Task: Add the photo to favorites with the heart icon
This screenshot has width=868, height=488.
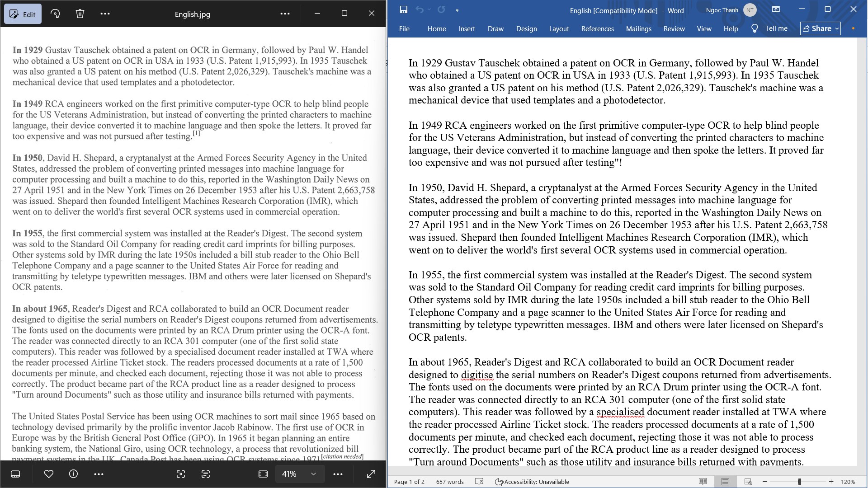Action: pyautogui.click(x=49, y=474)
